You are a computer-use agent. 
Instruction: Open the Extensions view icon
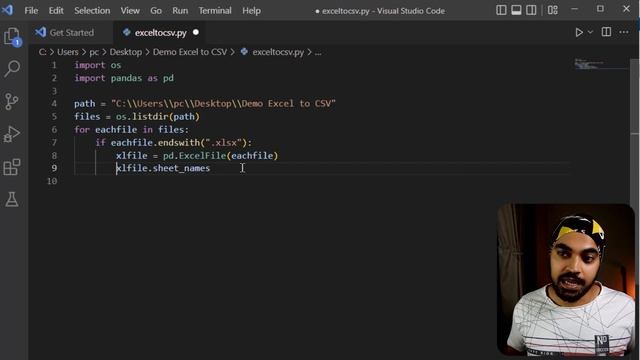pos(12,167)
